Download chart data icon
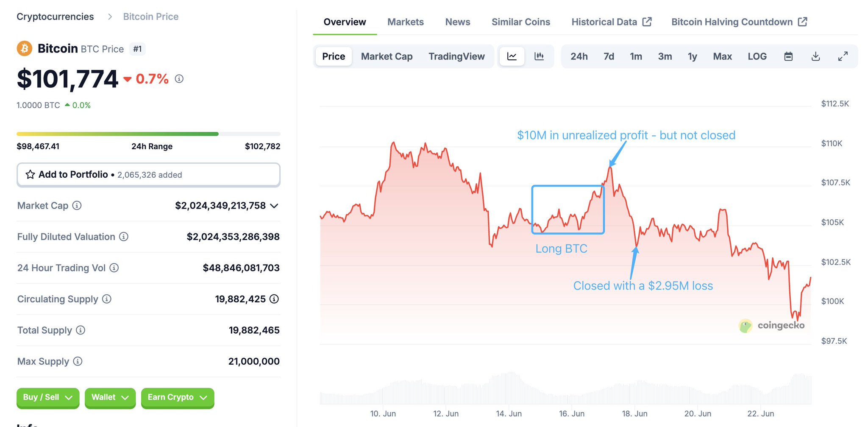This screenshot has width=868, height=427. click(x=815, y=56)
